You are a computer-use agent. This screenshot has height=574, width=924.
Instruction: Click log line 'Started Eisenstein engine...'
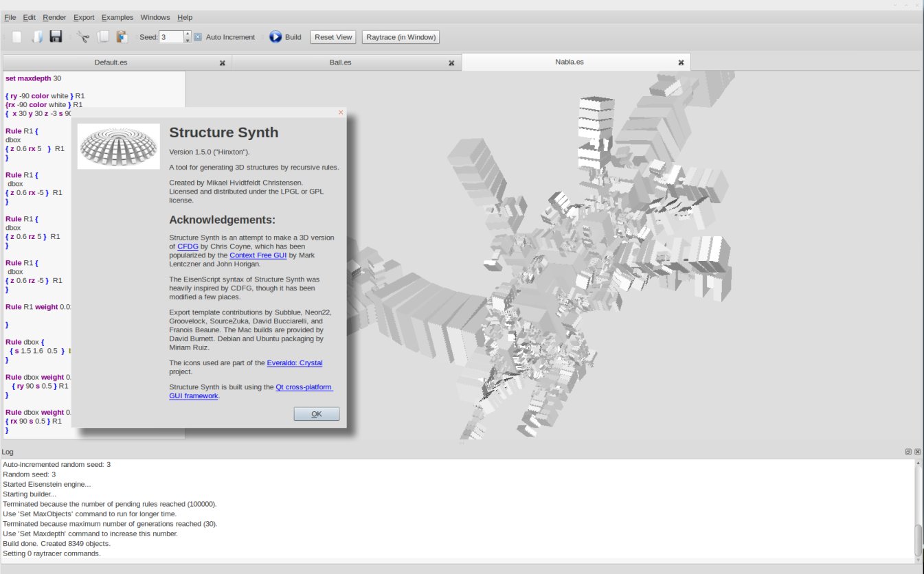pyautogui.click(x=47, y=485)
